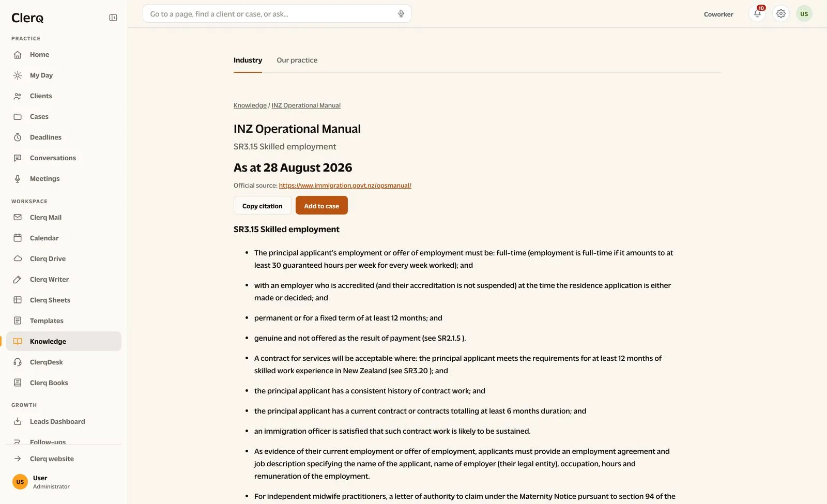The image size is (827, 504).
Task: Open notifications bell icon
Action: pyautogui.click(x=757, y=14)
